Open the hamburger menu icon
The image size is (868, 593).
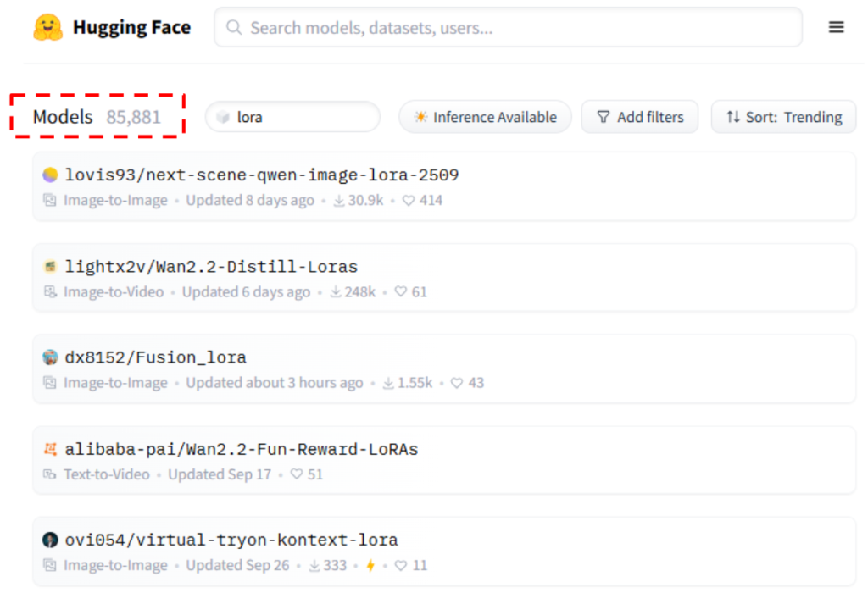point(836,28)
